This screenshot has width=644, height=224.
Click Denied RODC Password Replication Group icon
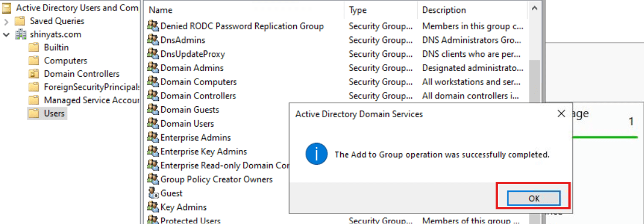point(152,26)
